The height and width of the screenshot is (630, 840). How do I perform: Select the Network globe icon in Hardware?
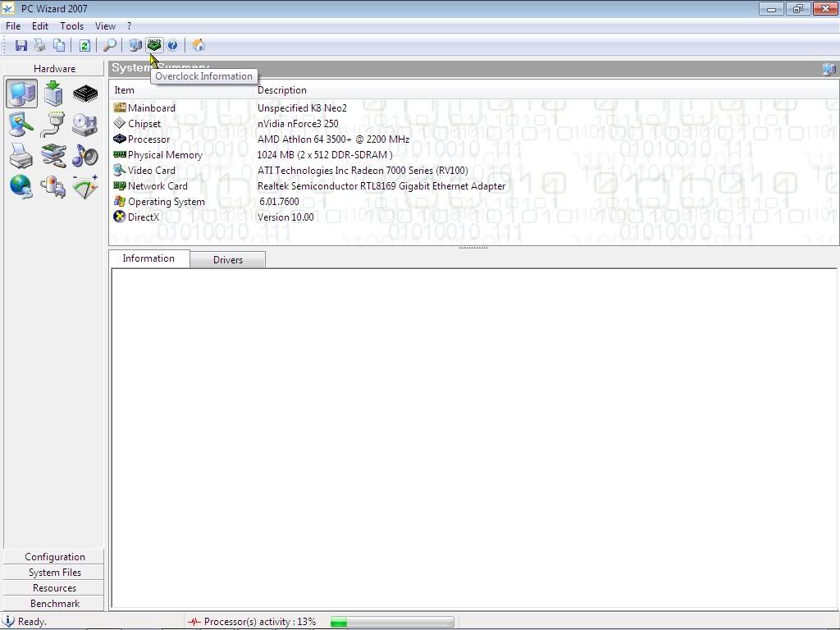[21, 187]
